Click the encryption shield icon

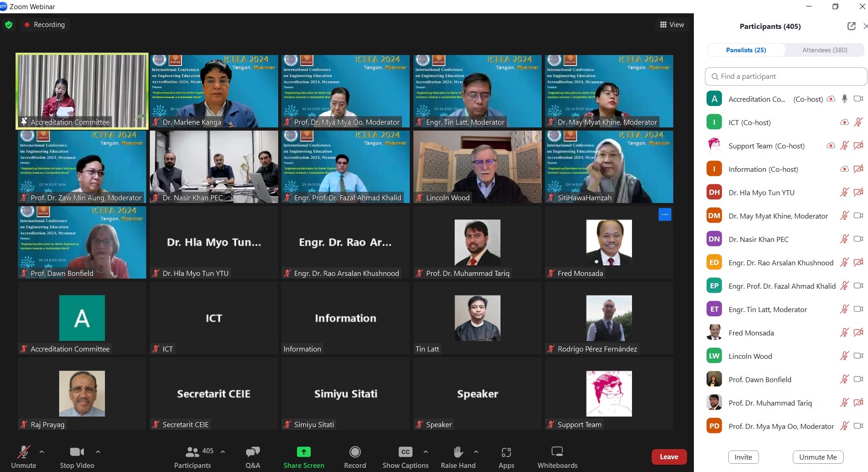point(9,25)
